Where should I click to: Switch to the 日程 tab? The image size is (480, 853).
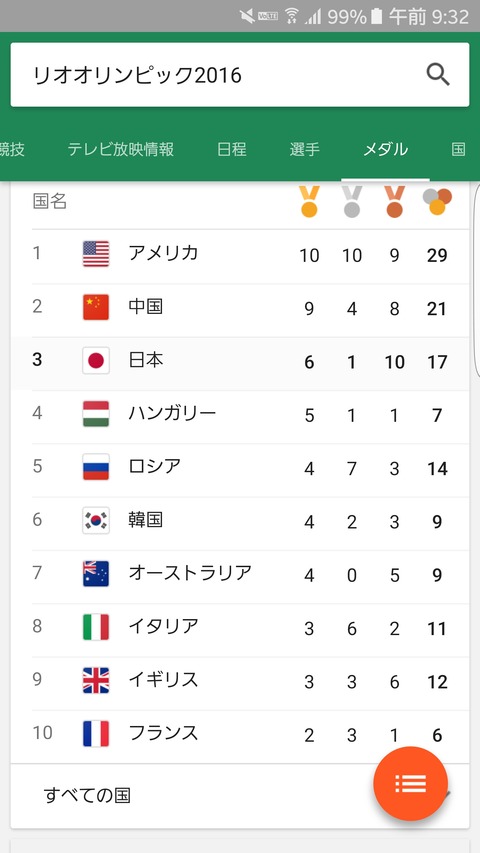[x=232, y=149]
